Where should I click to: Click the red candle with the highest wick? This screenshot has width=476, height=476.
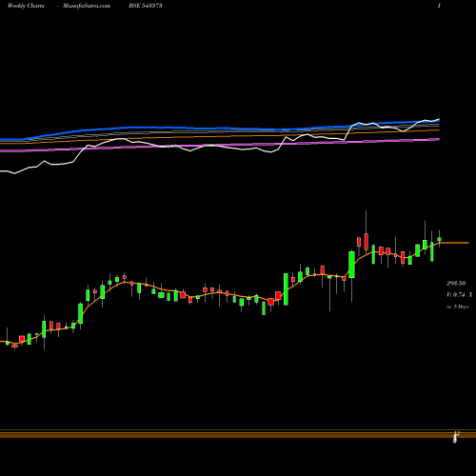[x=367, y=242]
